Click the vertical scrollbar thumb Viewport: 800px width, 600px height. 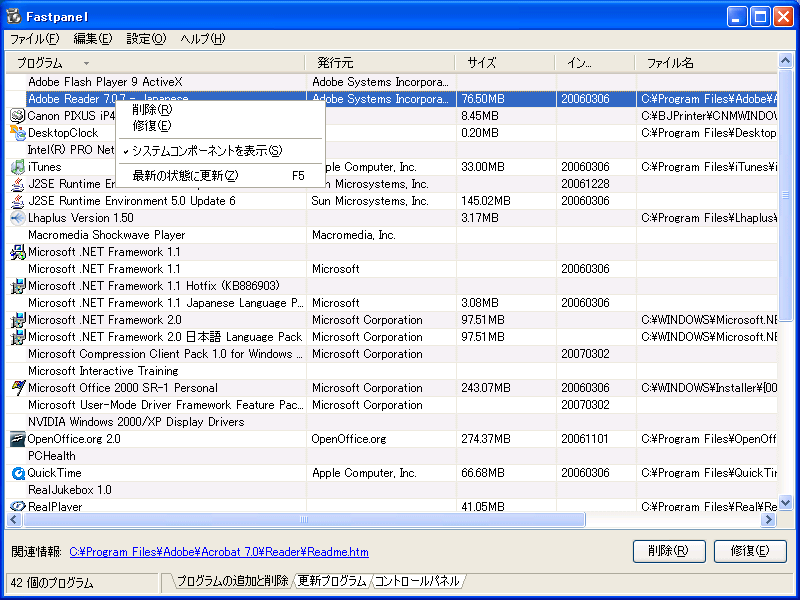pyautogui.click(x=785, y=195)
